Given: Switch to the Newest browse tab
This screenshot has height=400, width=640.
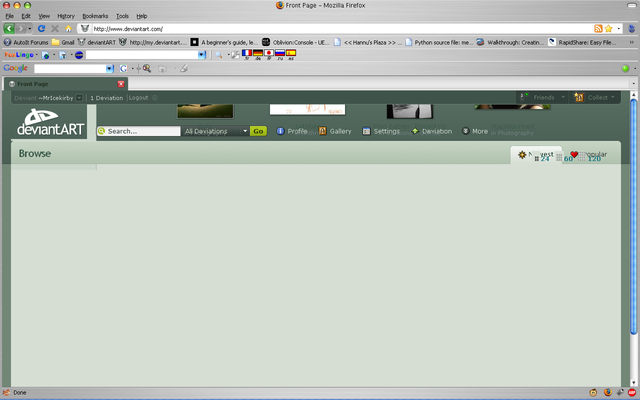Looking at the screenshot, I should click(x=536, y=155).
